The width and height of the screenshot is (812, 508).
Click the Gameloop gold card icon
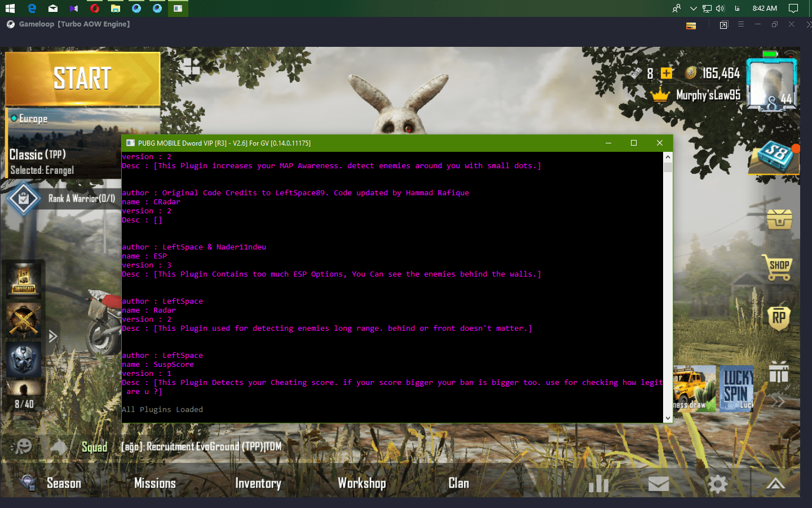click(x=691, y=25)
